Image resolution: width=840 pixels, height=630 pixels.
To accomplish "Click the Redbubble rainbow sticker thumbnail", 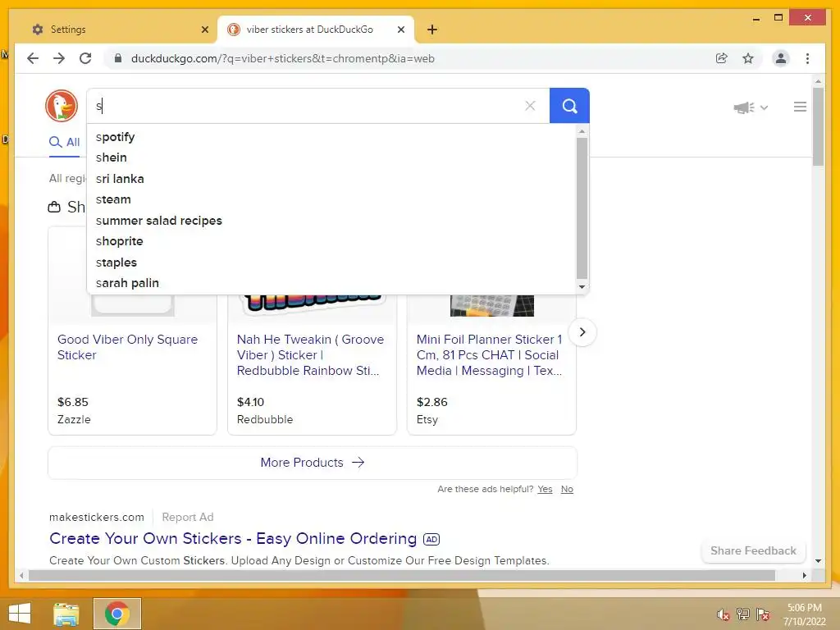I will coord(313,304).
